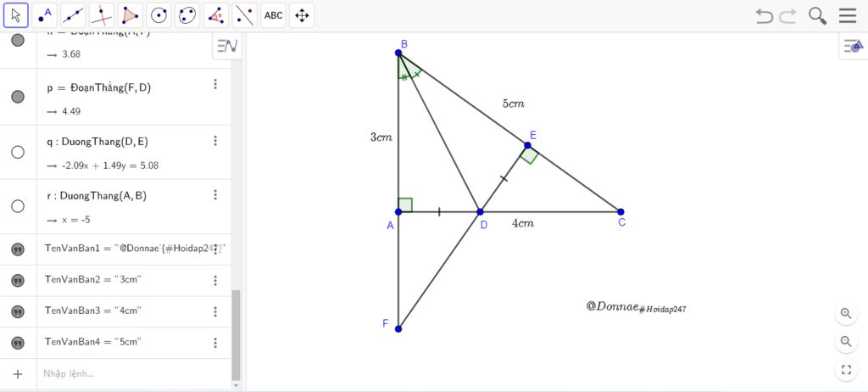Open more options for TenVanBan4
The height and width of the screenshot is (392, 868).
pyautogui.click(x=215, y=343)
